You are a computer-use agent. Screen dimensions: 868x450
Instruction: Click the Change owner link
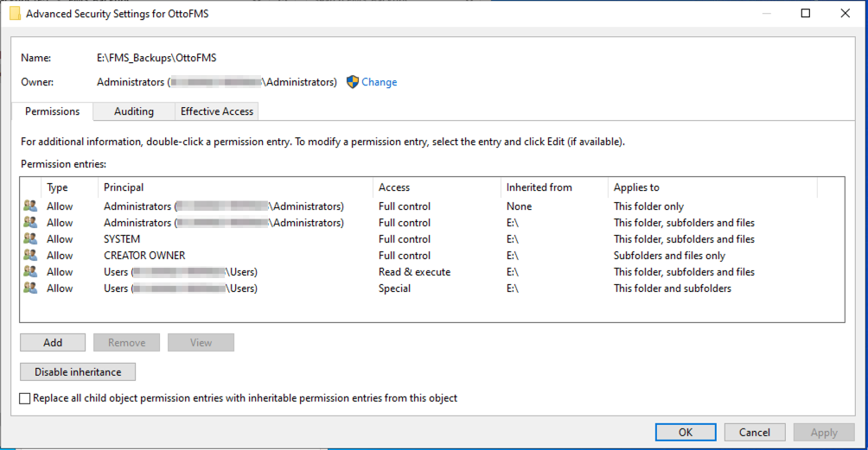[379, 82]
